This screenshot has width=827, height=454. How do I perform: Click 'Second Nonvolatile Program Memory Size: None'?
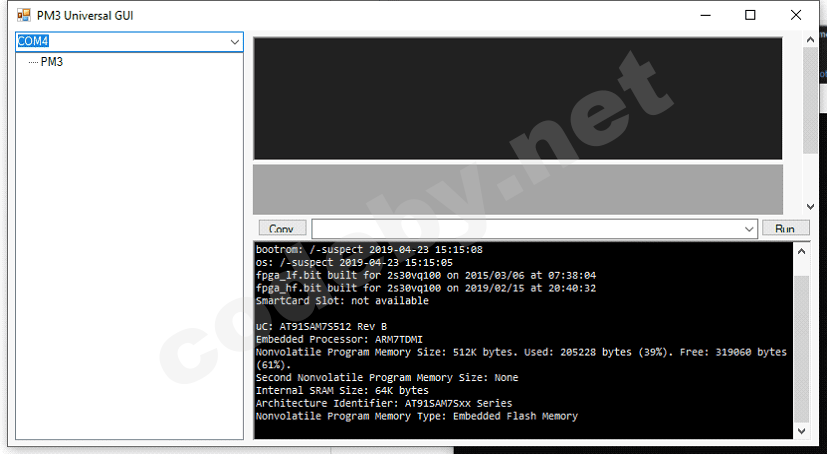click(x=387, y=378)
